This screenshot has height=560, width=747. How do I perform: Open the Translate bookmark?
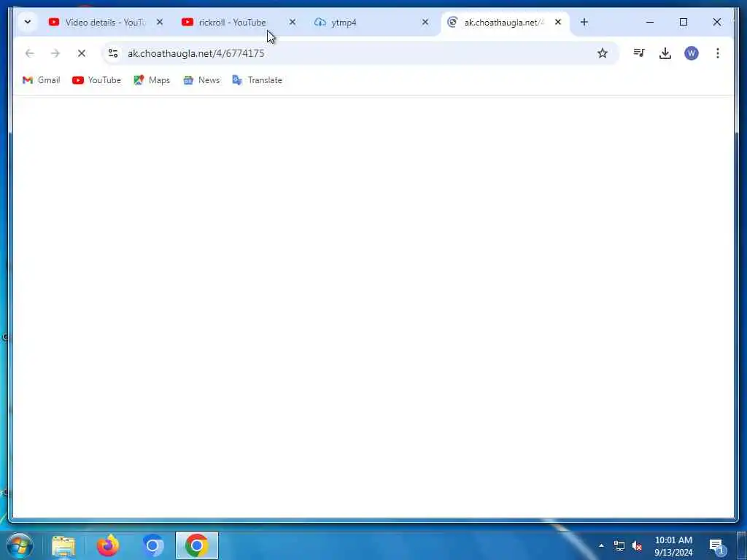coord(258,80)
